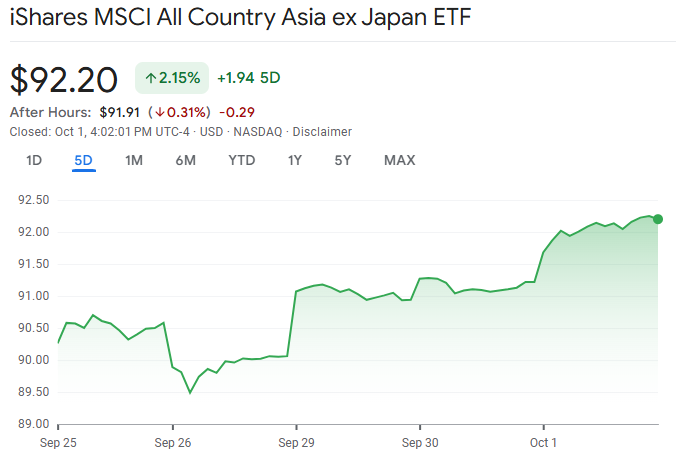Viewport: 676px width, 453px height.
Task: Show the 1M chart range
Action: (134, 160)
